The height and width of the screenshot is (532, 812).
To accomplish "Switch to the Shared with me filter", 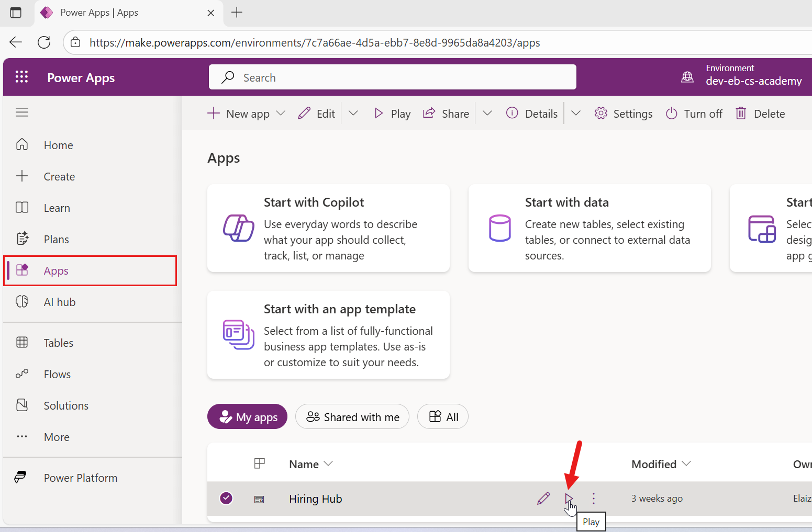I will click(x=352, y=416).
